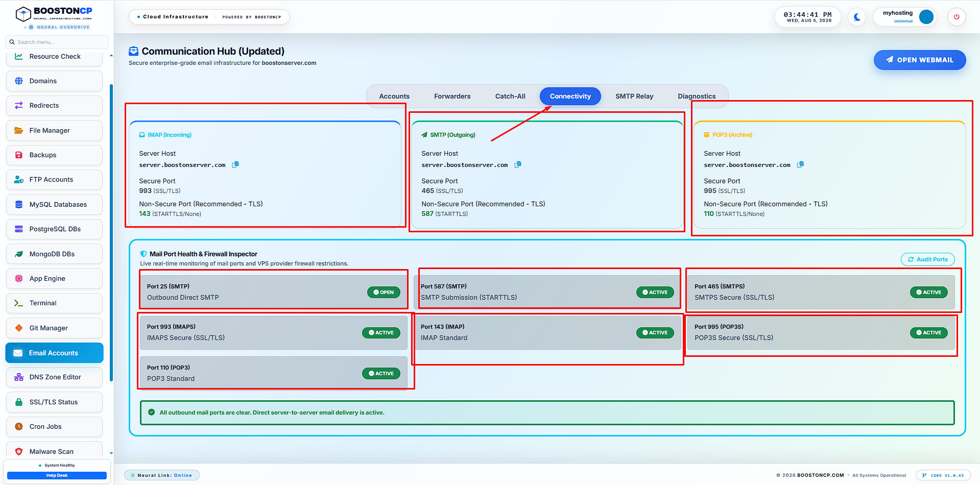The width and height of the screenshot is (980, 485).
Task: Click the App Engine chip icon
Action: pyautogui.click(x=19, y=278)
